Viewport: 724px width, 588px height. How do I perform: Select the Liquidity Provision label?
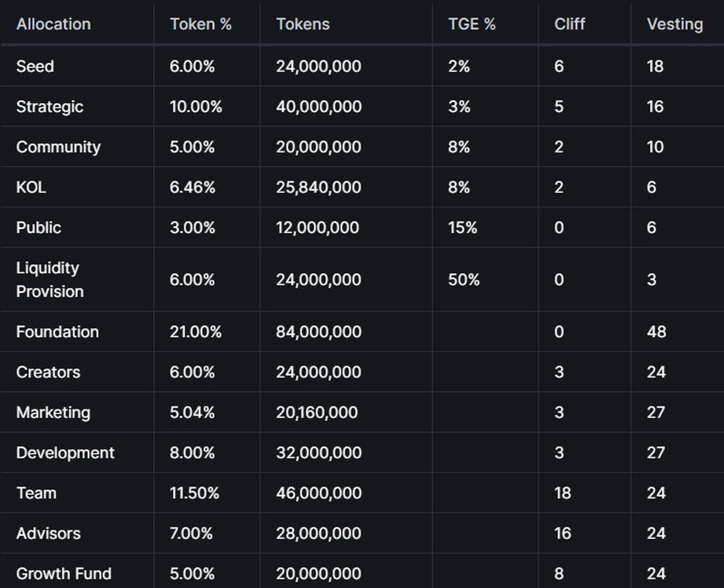pos(49,280)
